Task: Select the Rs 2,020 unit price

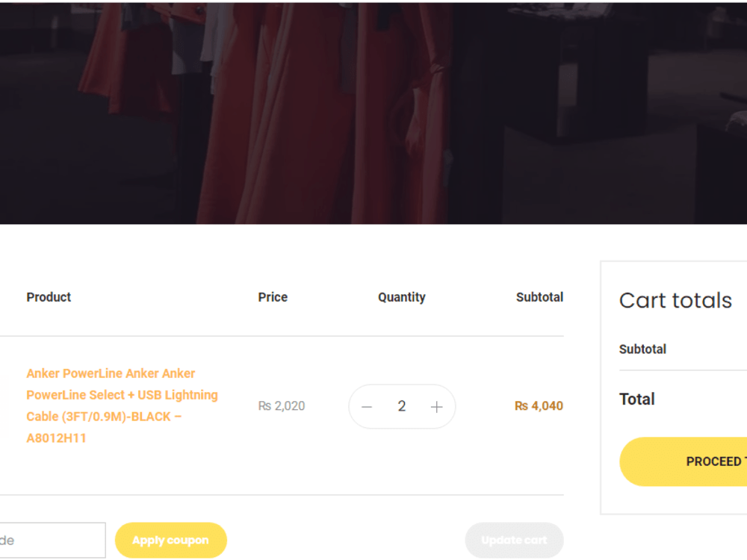Action: (282, 405)
